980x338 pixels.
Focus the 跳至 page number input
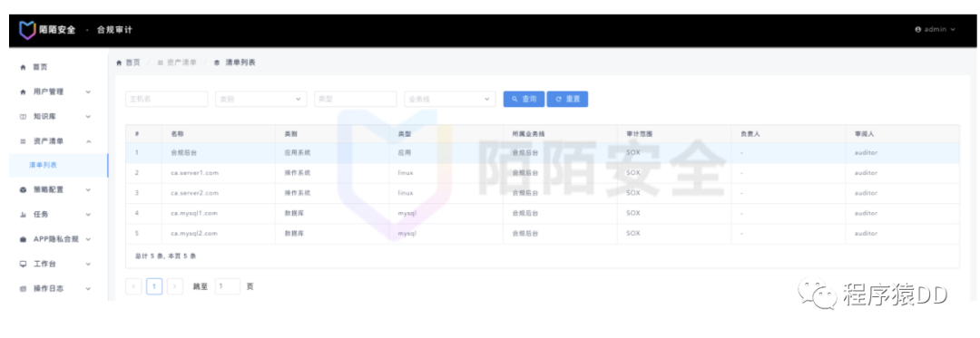(x=228, y=287)
